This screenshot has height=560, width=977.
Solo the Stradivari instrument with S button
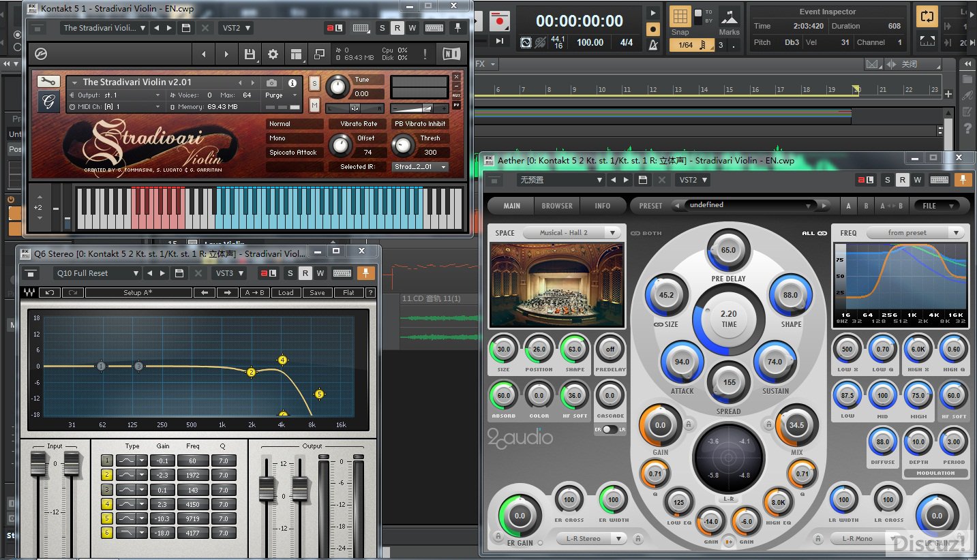(314, 83)
